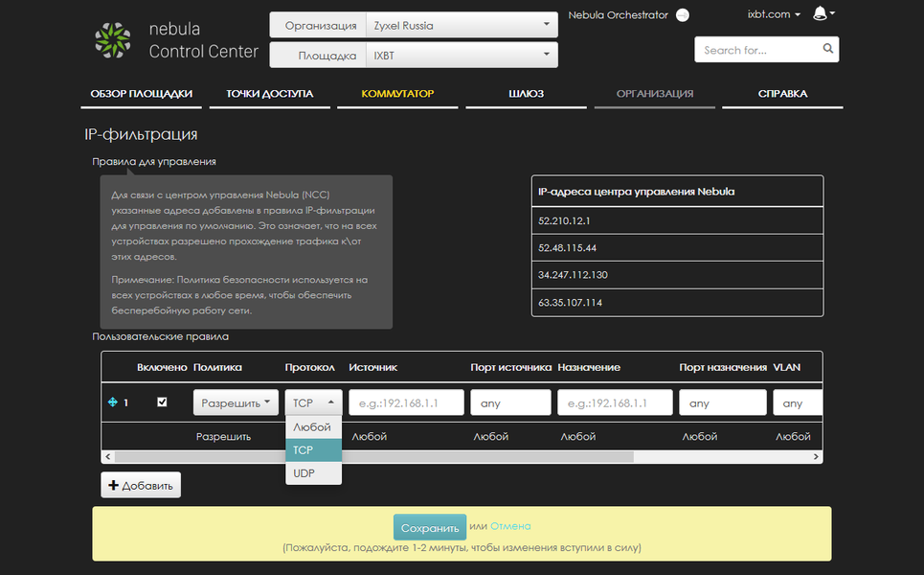
Task: Click IP address 52.210.12.1
Action: (x=564, y=220)
